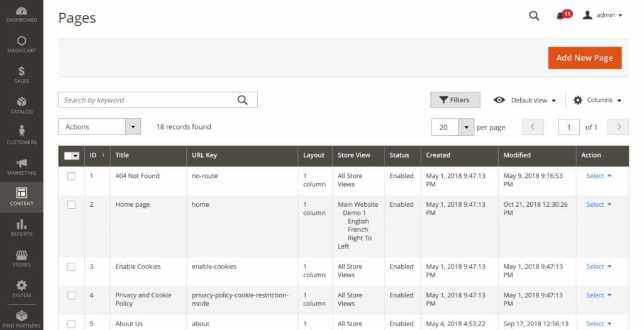Open the Catalog box icon
This screenshot has width=644, height=330.
coord(21,104)
